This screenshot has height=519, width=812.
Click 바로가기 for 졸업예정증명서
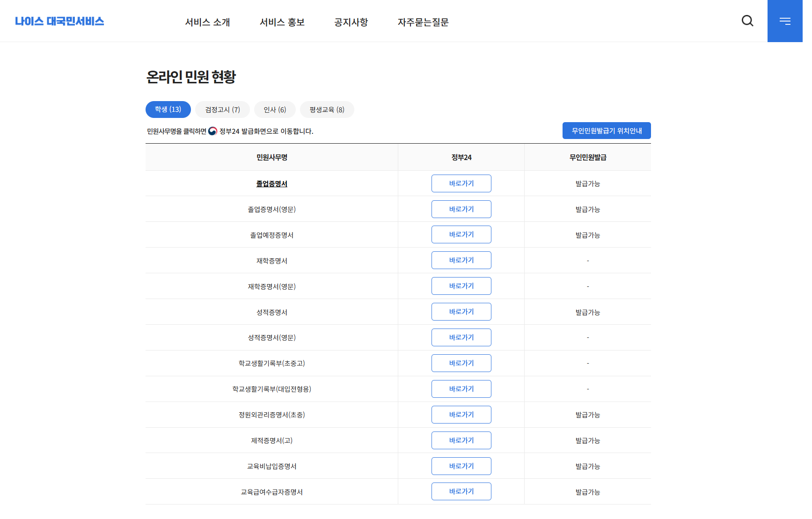point(461,234)
